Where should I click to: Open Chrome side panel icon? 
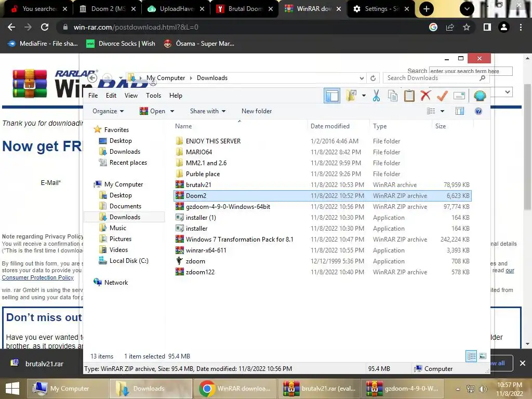(487, 27)
